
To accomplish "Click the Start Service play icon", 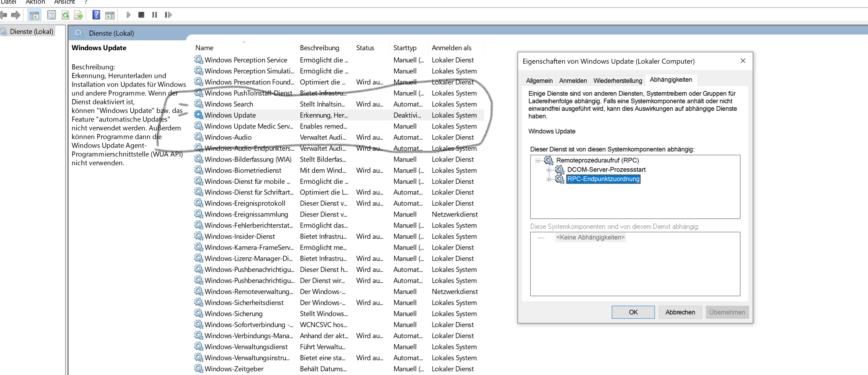I will coord(128,15).
